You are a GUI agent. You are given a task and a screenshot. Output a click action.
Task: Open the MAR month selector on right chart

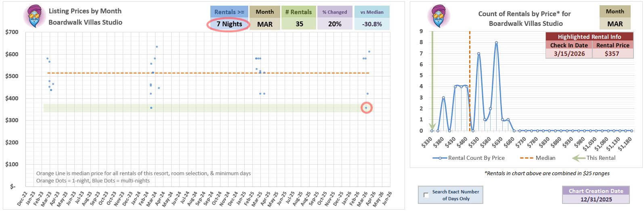pos(615,24)
